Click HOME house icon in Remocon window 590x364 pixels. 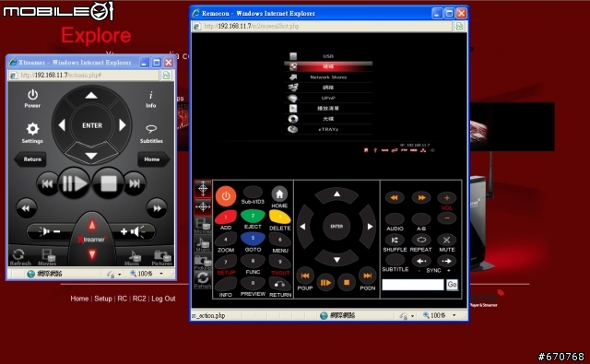[279, 194]
